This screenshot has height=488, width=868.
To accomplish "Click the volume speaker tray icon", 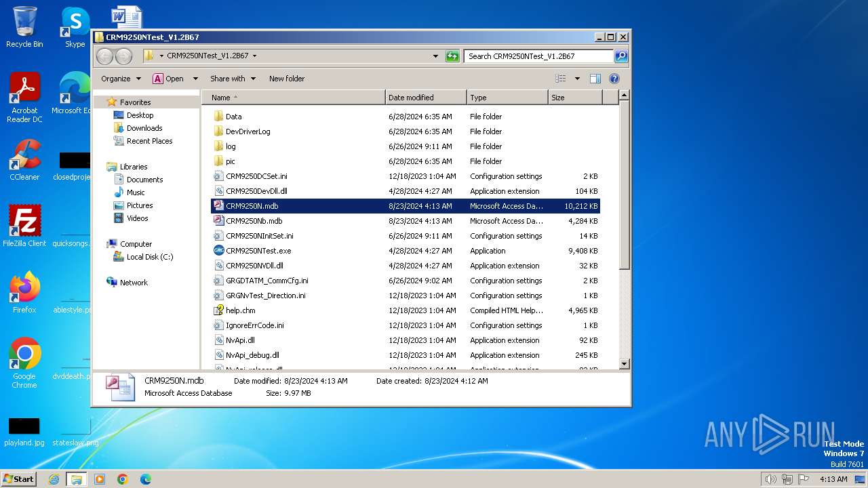I will click(770, 479).
